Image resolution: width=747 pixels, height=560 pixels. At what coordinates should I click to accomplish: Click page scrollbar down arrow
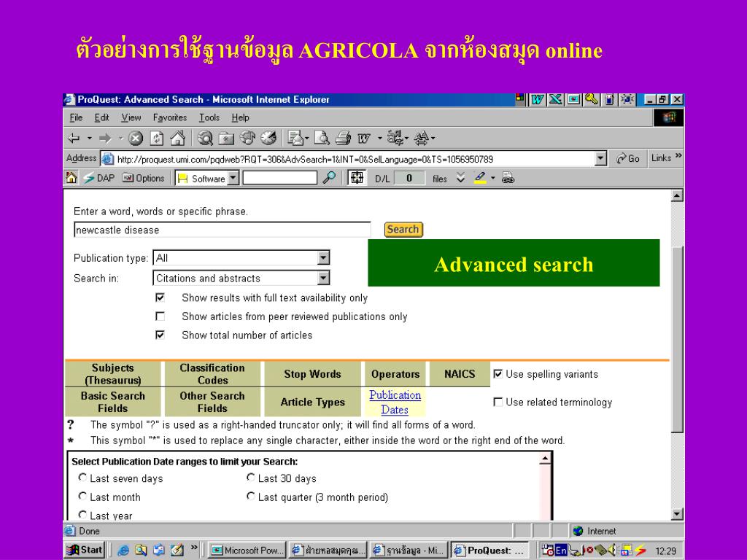pos(677,514)
